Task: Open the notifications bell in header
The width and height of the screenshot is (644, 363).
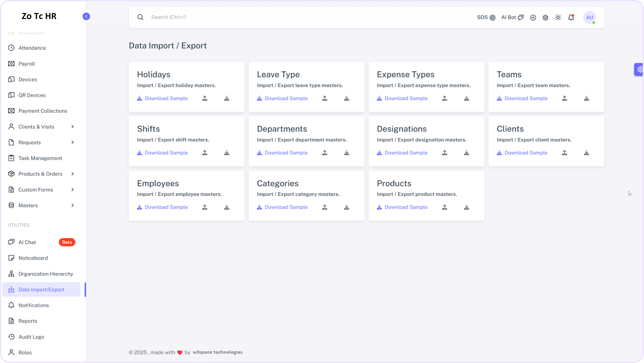Action: tap(571, 17)
